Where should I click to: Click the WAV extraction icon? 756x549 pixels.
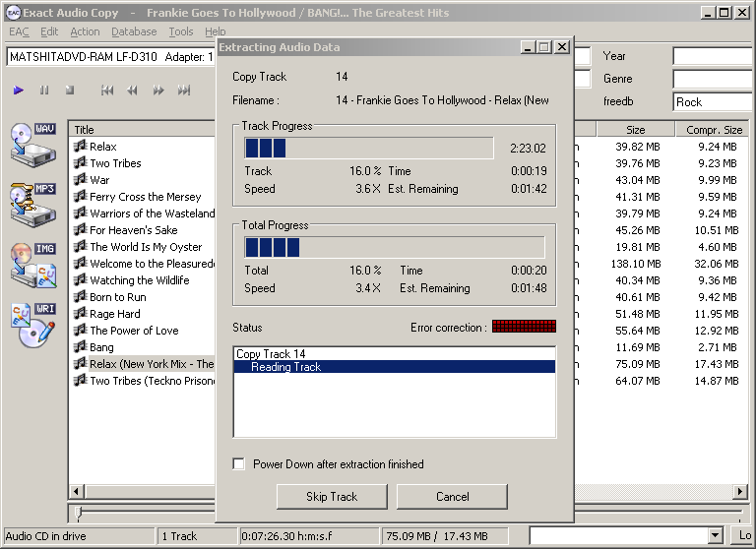click(33, 144)
